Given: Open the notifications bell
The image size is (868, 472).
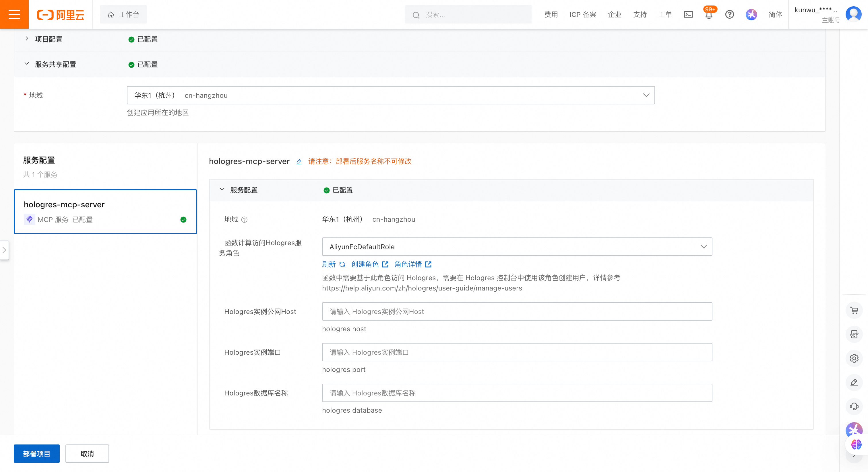Looking at the screenshot, I should point(709,15).
